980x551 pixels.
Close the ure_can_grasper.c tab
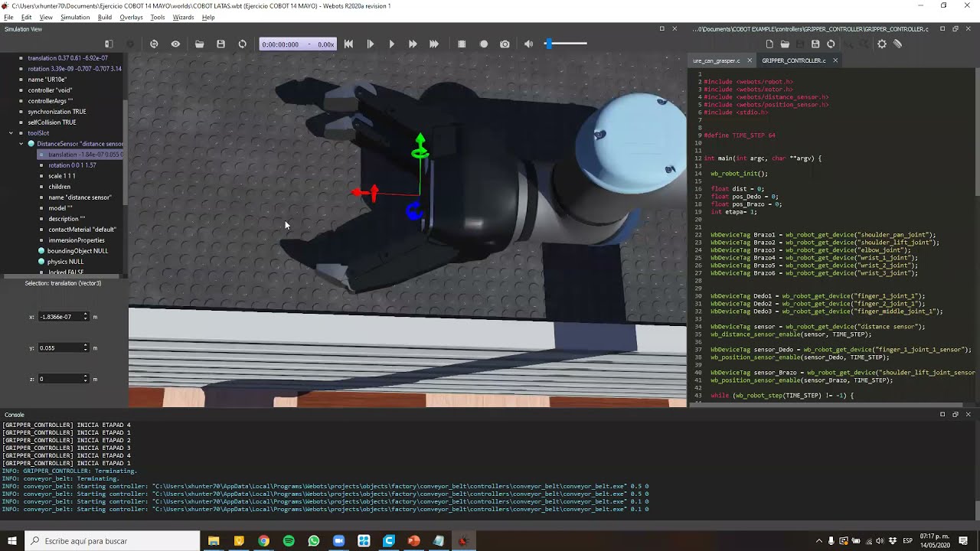click(749, 60)
